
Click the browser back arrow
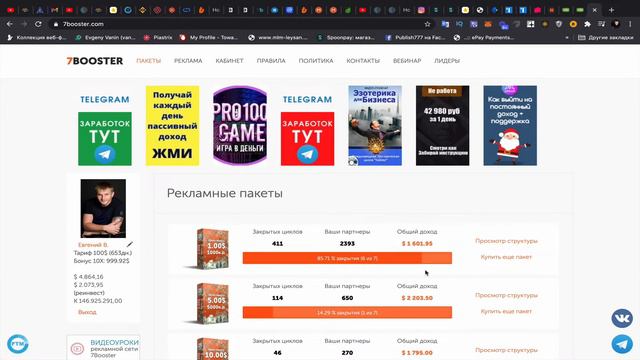point(9,24)
